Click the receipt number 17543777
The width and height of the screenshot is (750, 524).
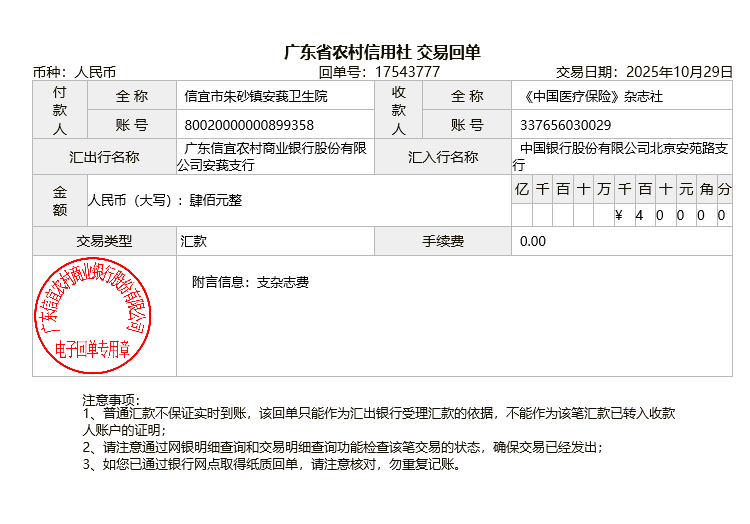click(x=407, y=72)
